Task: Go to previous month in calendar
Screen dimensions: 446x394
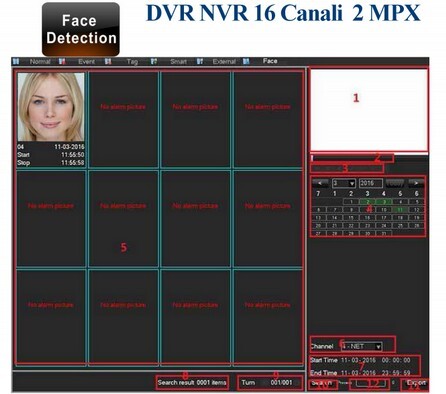Action: coord(320,183)
